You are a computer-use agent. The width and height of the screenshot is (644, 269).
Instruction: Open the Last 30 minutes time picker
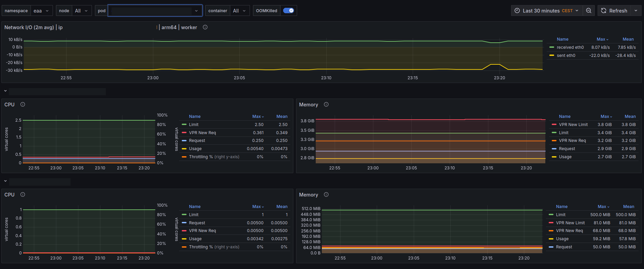point(547,11)
